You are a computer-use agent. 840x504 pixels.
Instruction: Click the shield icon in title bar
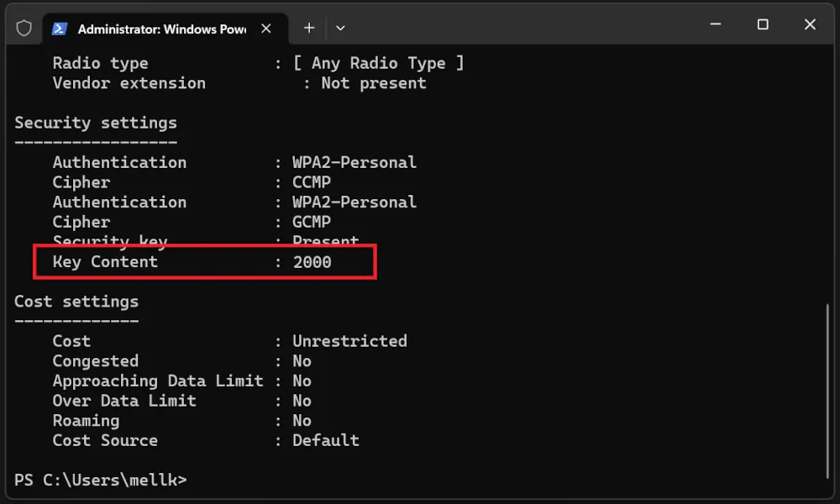click(x=24, y=28)
